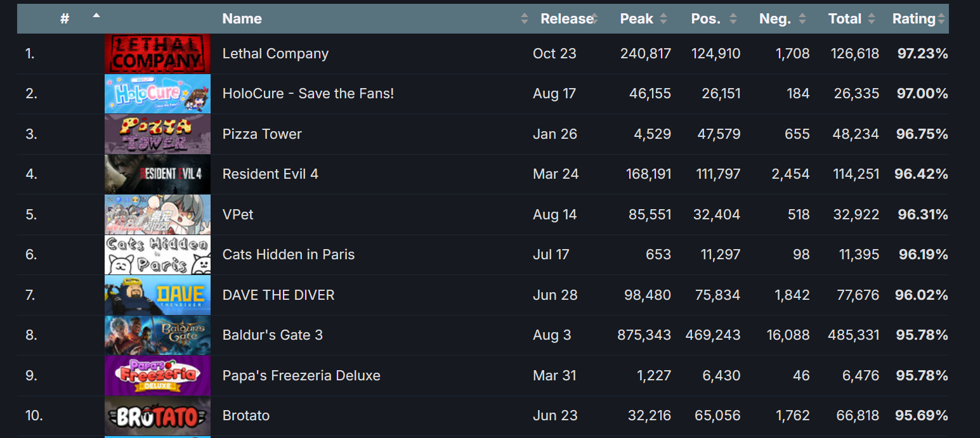
Task: Open the Baldur's Gate 3 name link
Action: [x=273, y=335]
